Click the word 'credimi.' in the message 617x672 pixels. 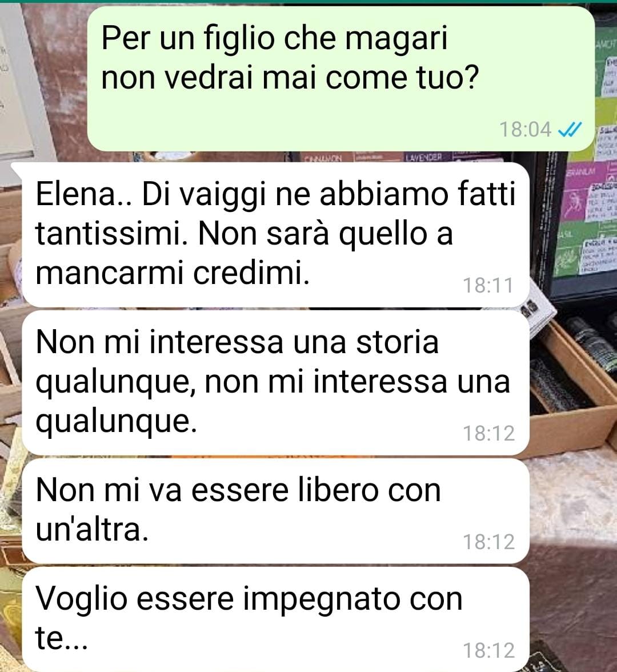coord(251,273)
